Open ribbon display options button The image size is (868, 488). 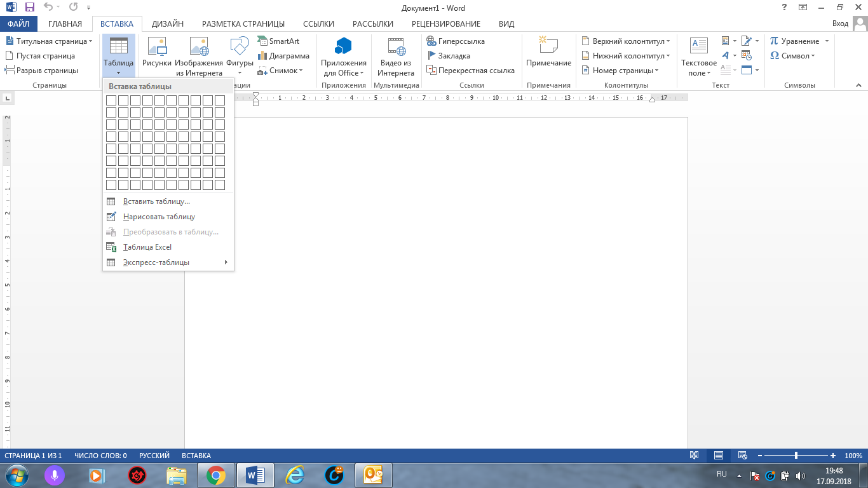(x=803, y=8)
